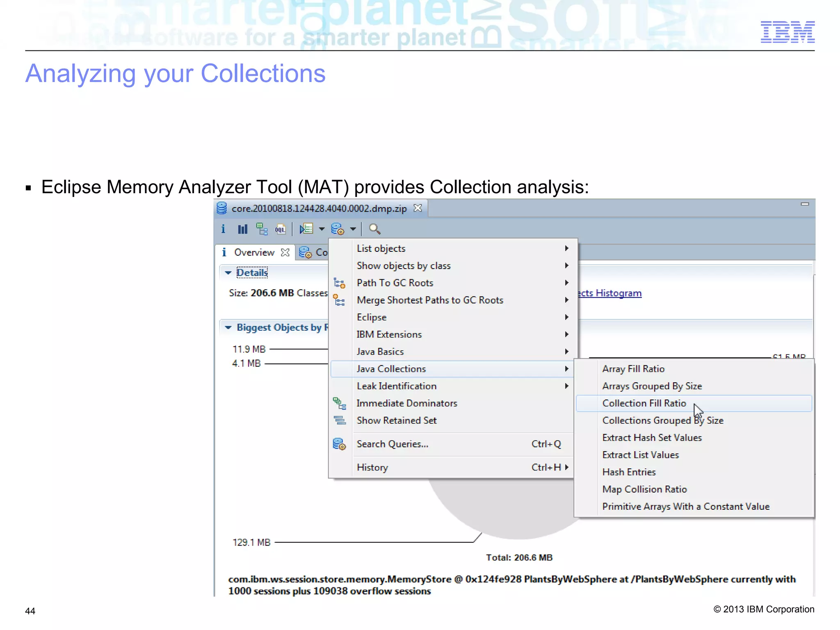Expand the Leak Identification submenu arrow
The width and height of the screenshot is (840, 630).
(x=566, y=386)
